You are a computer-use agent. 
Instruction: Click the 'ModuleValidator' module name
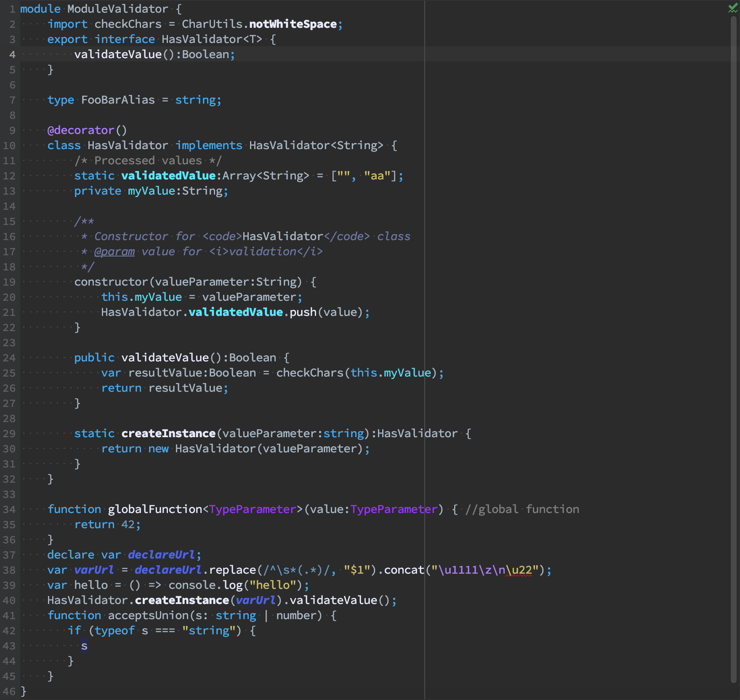point(118,9)
